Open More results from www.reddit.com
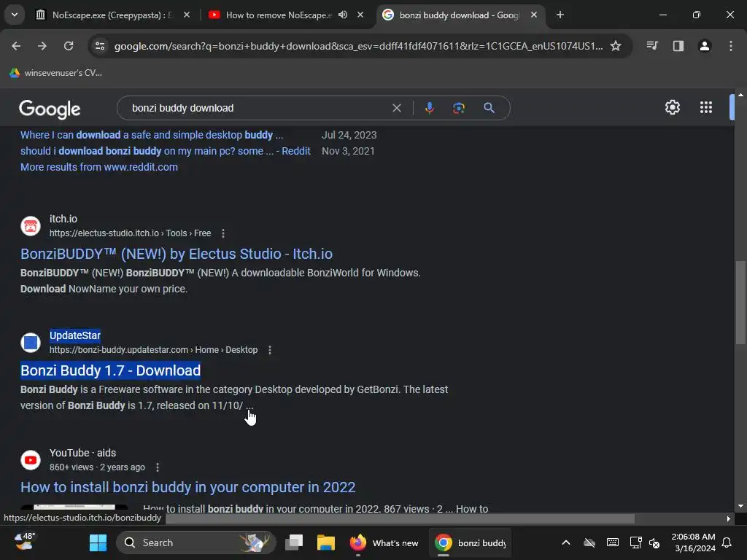This screenshot has width=747, height=560. (99, 167)
